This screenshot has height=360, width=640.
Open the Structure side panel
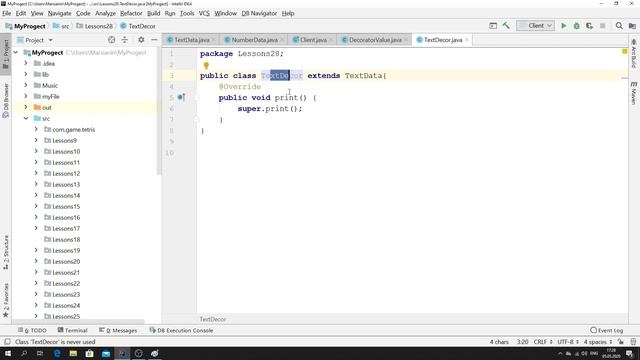tap(6, 252)
